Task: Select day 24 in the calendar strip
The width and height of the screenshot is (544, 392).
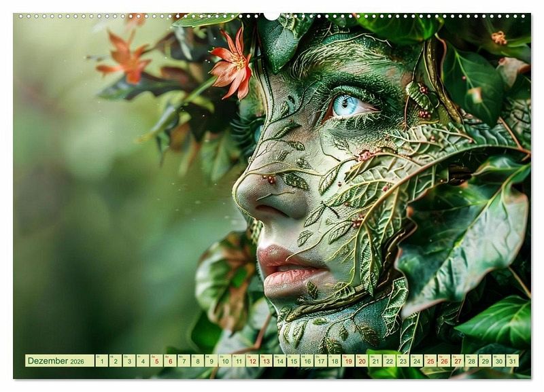Action: tap(417, 361)
